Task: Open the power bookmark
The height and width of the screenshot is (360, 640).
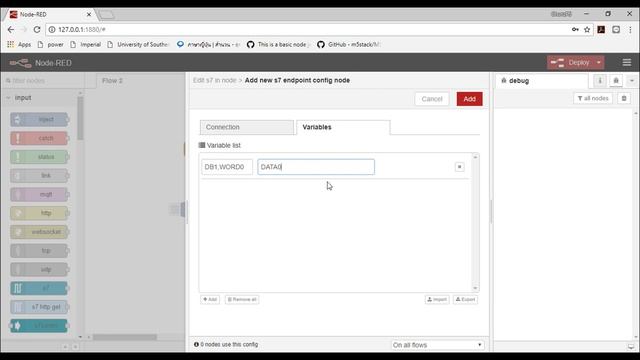Action: [51, 44]
